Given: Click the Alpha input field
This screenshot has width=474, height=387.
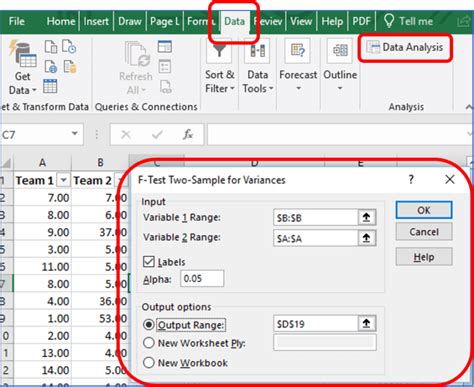Looking at the screenshot, I should [202, 278].
